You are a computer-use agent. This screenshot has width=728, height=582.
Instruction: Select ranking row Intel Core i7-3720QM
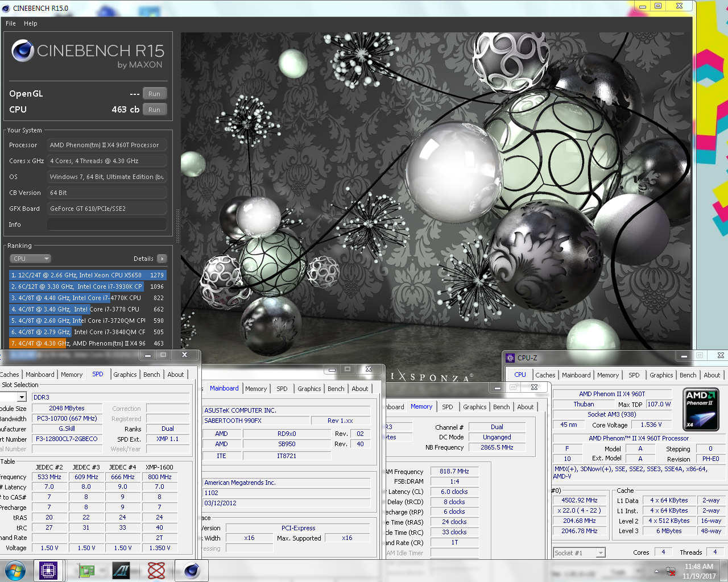pyautogui.click(x=88, y=321)
